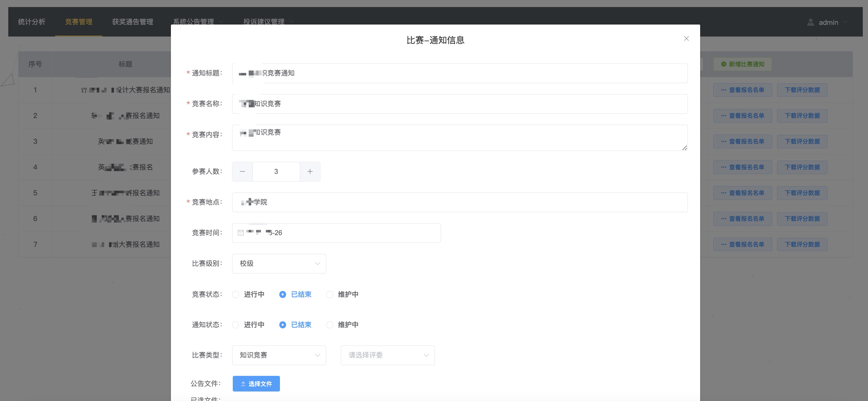Expand the 投诉建议管理 menu
Screen dimensions: 868x401
point(269,22)
